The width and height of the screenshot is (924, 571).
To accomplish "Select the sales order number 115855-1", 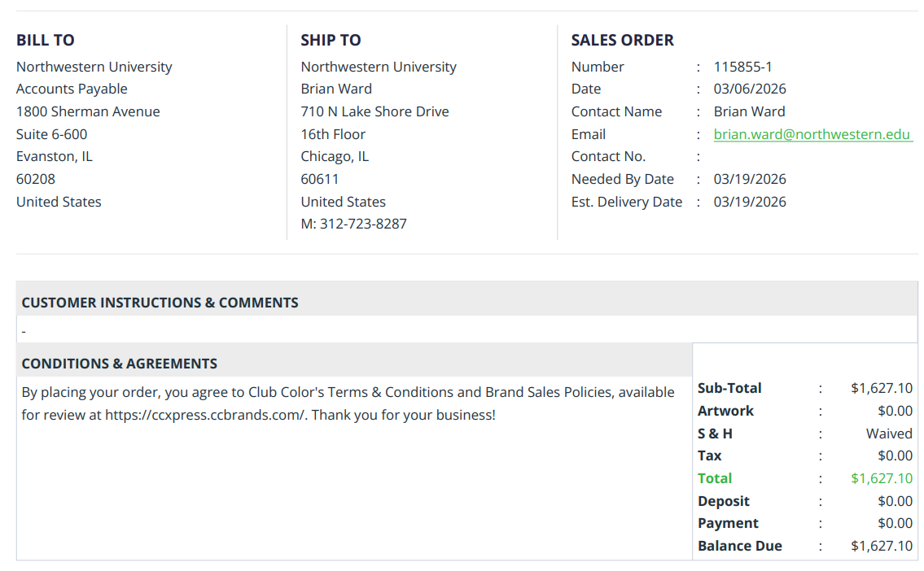I will pos(742,67).
